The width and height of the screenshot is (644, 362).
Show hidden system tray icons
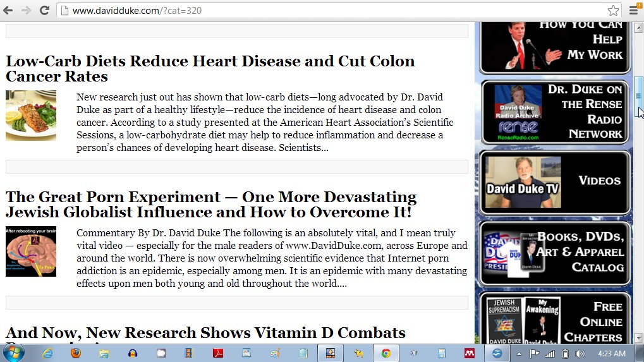(x=519, y=354)
